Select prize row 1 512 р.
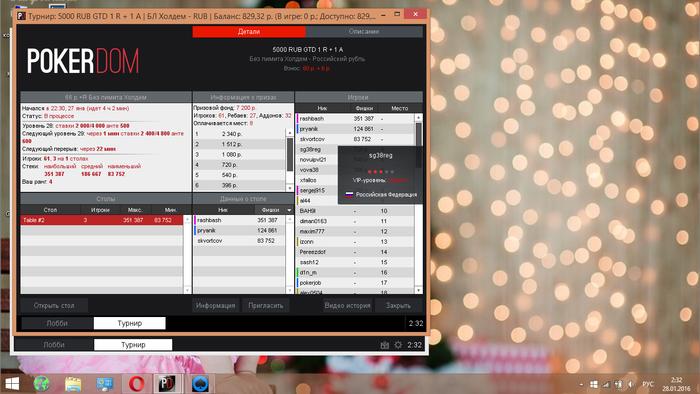The image size is (700, 394). (x=240, y=144)
